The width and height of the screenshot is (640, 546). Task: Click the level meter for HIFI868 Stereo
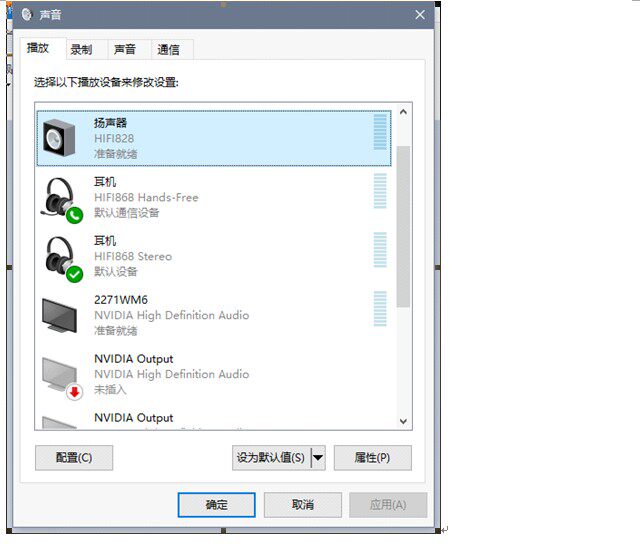pos(380,249)
